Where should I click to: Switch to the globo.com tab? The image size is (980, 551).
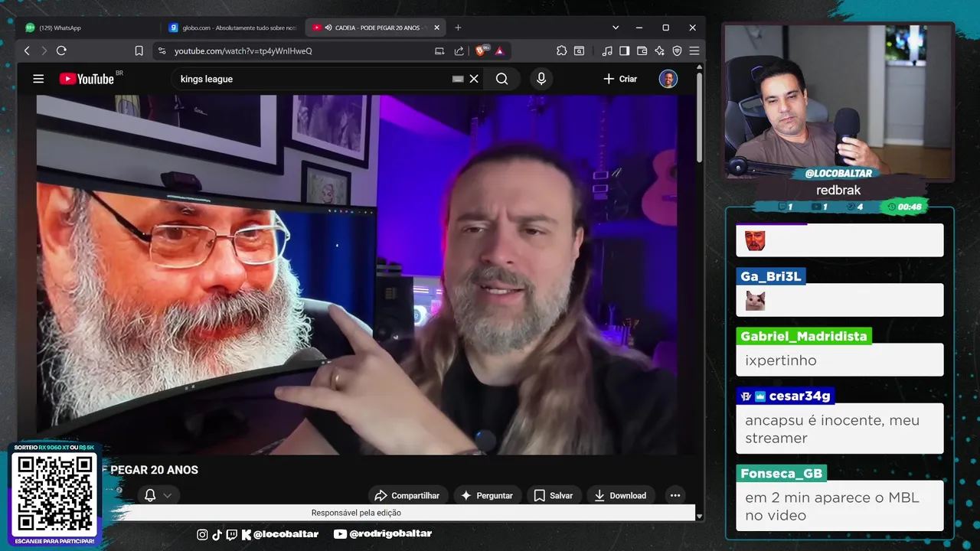[x=232, y=28]
